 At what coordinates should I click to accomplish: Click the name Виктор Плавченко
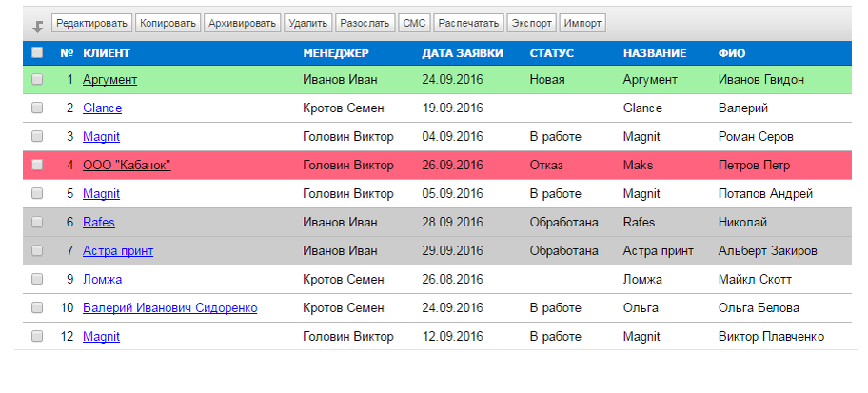tap(771, 337)
